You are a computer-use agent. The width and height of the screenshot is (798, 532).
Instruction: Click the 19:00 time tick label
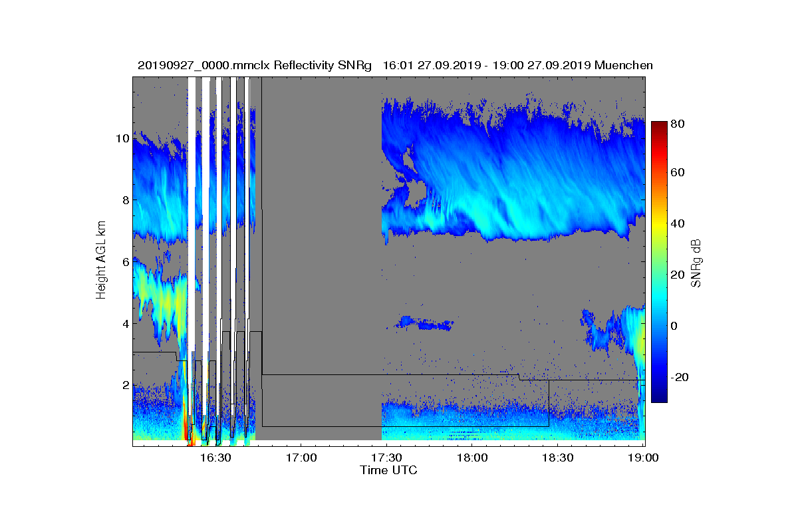pos(644,458)
